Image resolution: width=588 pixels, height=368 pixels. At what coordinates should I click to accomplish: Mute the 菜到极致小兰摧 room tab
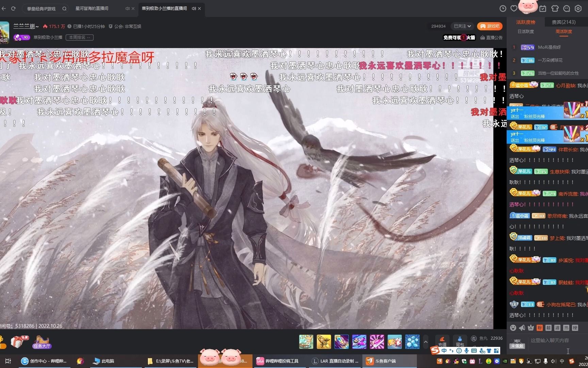tap(194, 9)
